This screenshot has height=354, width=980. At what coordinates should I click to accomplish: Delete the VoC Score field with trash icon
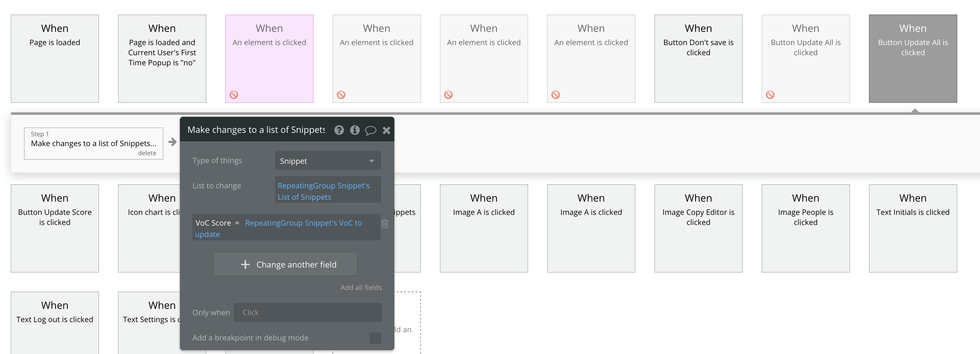pos(385,224)
